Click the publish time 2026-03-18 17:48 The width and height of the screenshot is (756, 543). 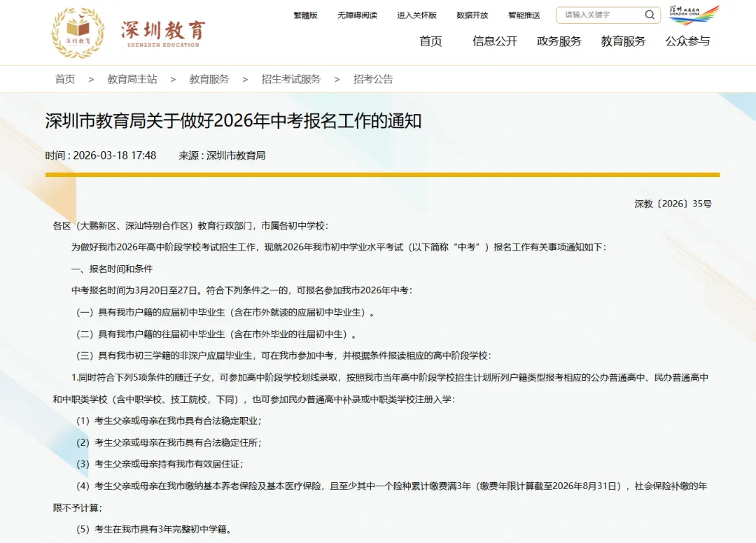[x=101, y=155]
